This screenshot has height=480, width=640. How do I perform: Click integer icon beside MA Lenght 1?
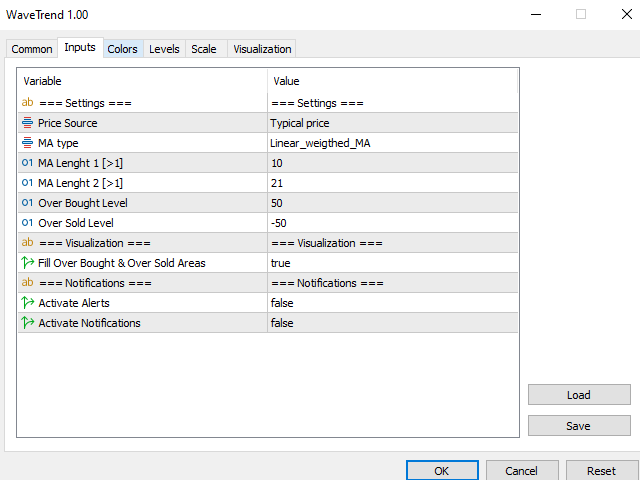point(27,162)
